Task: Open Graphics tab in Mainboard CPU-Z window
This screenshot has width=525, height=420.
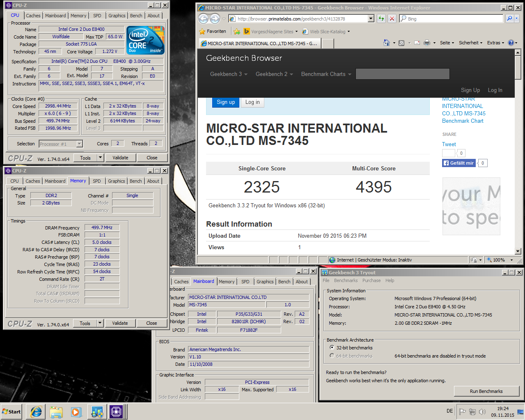Action: [265, 282]
